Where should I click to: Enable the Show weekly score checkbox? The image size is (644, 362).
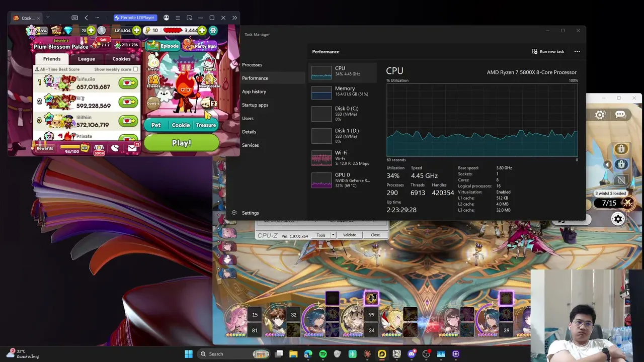tap(135, 69)
